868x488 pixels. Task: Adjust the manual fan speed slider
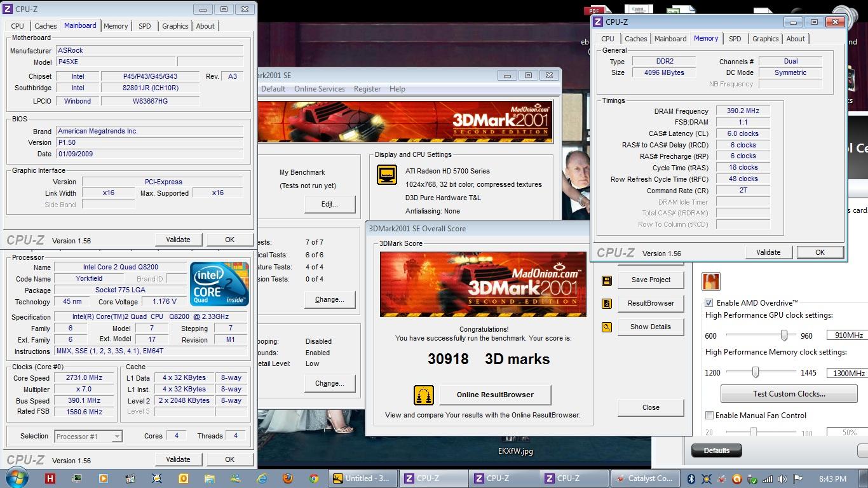point(753,432)
